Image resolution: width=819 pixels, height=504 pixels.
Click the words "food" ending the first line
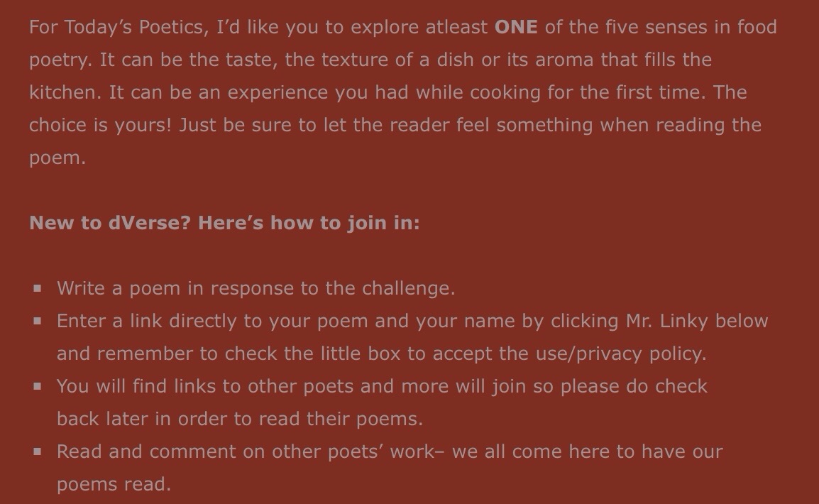click(757, 27)
